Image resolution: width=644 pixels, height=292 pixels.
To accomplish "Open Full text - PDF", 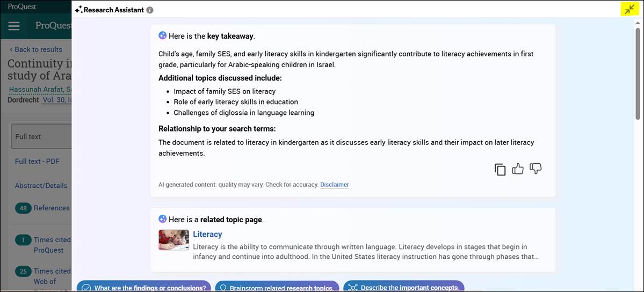I will [x=37, y=161].
